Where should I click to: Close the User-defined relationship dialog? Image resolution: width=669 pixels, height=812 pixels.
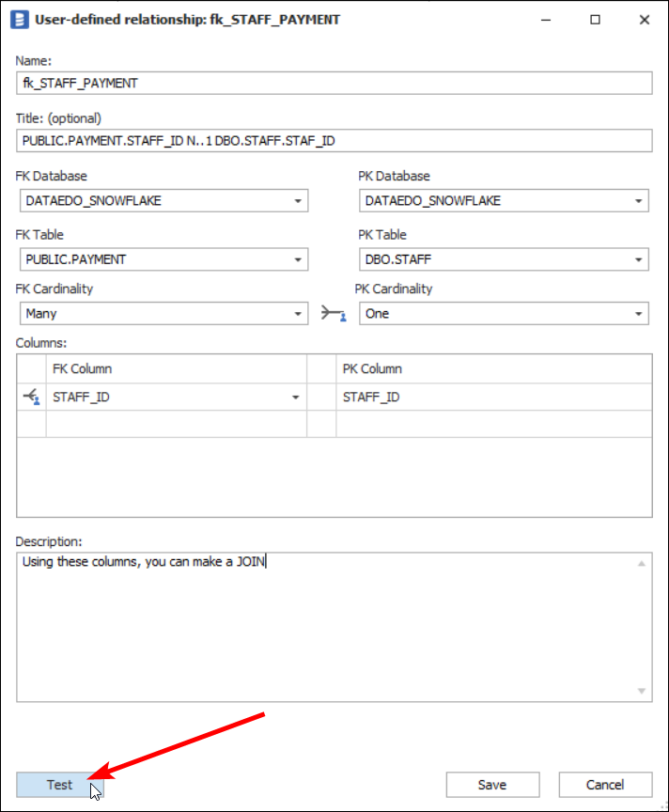tap(644, 20)
